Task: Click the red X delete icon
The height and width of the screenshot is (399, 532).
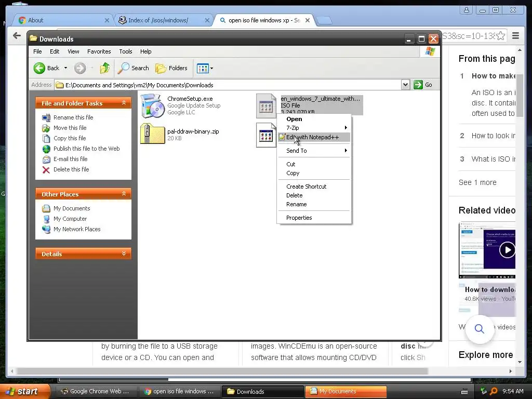Action: pos(46,170)
